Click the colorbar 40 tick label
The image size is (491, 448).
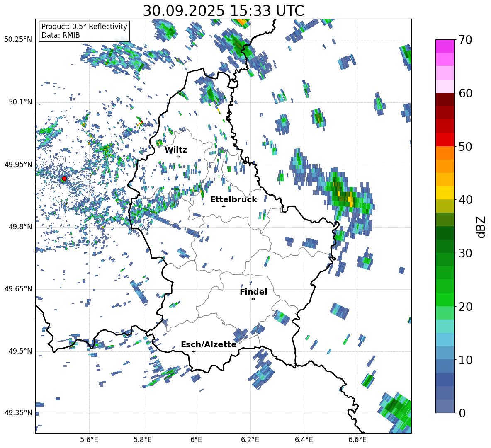[x=465, y=200]
